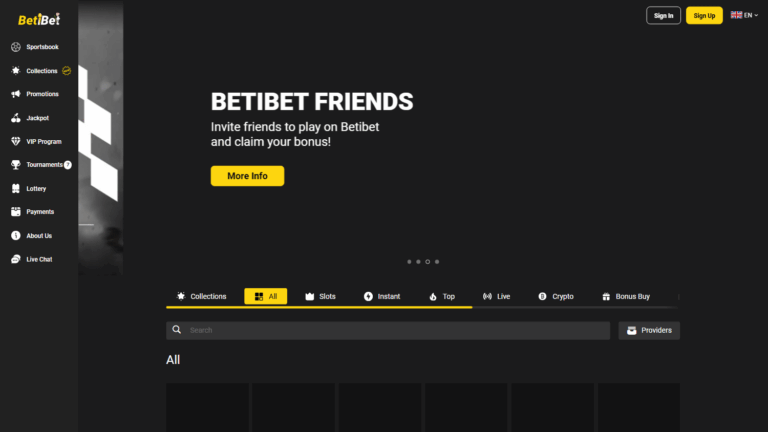Open the Live games tab
The width and height of the screenshot is (768, 432).
point(496,297)
